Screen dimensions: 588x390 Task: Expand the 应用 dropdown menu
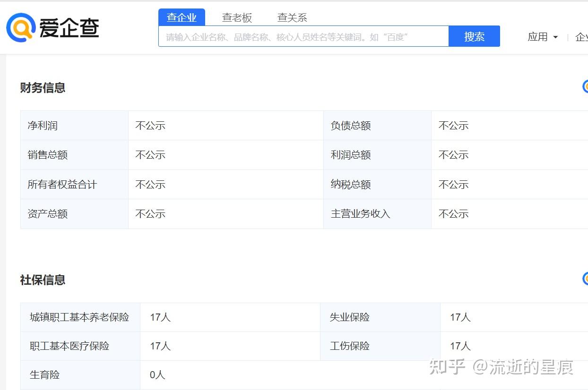543,37
